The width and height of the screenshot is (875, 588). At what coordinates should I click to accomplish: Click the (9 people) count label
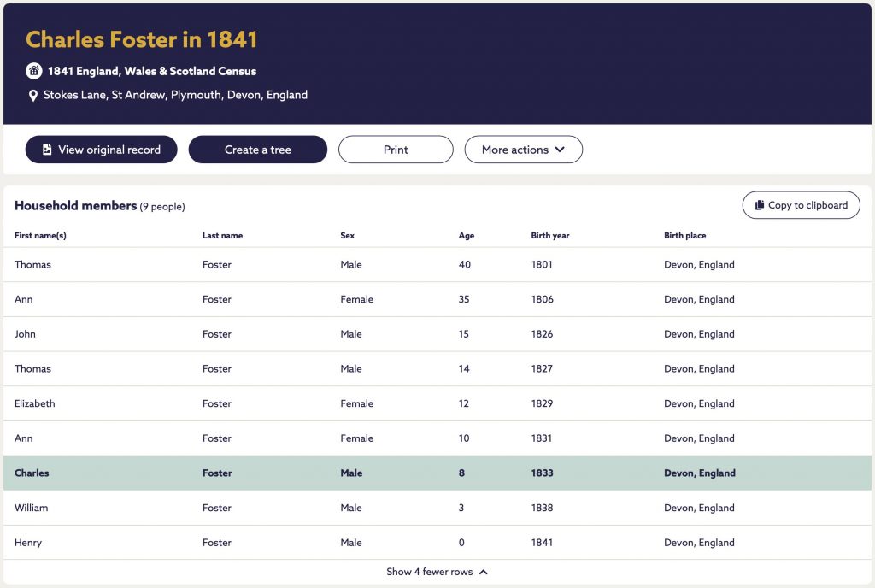(x=162, y=207)
